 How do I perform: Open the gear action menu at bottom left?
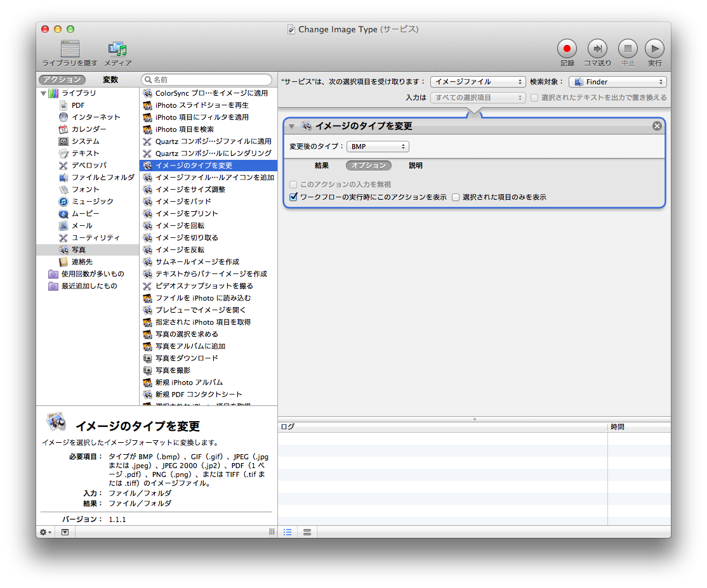coord(46,532)
